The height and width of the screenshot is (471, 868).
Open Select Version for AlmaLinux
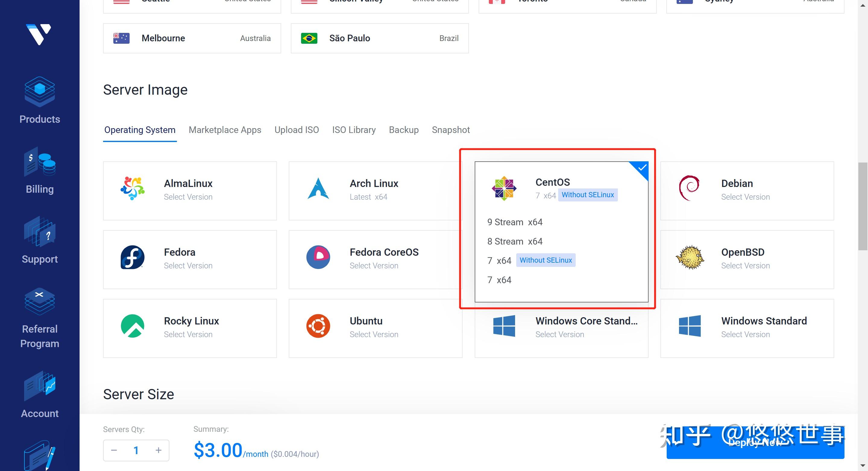(188, 197)
